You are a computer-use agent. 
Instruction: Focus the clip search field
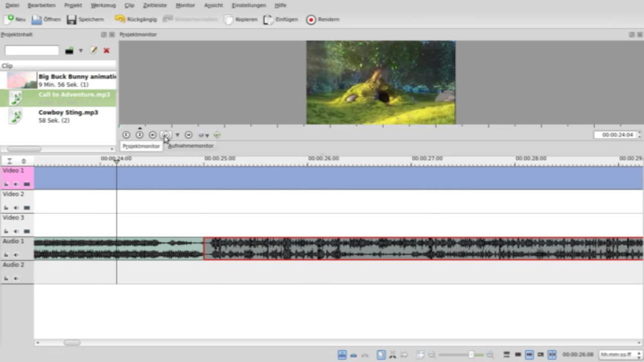[32, 50]
